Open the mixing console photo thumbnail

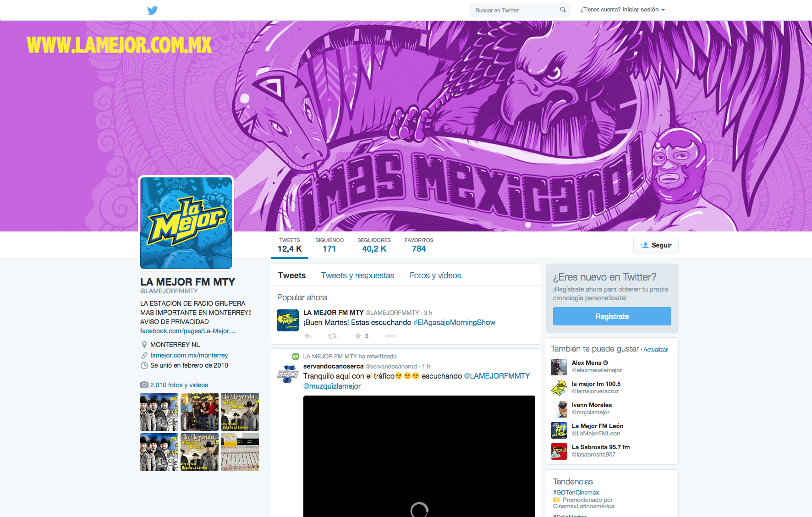pyautogui.click(x=240, y=452)
